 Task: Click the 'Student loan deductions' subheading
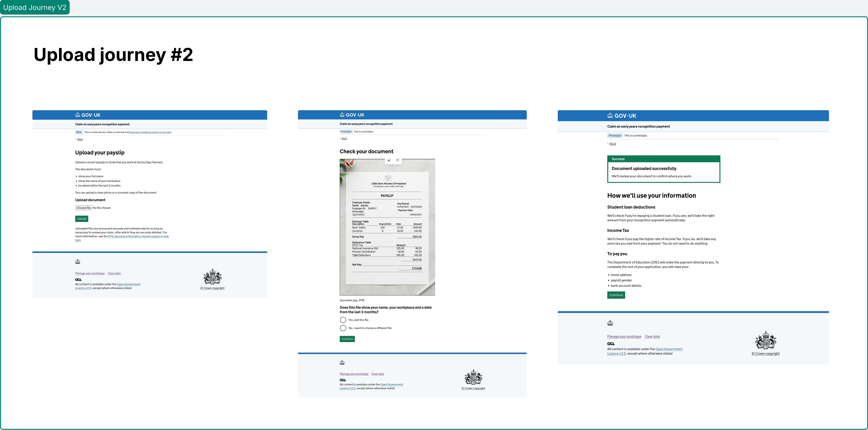631,207
